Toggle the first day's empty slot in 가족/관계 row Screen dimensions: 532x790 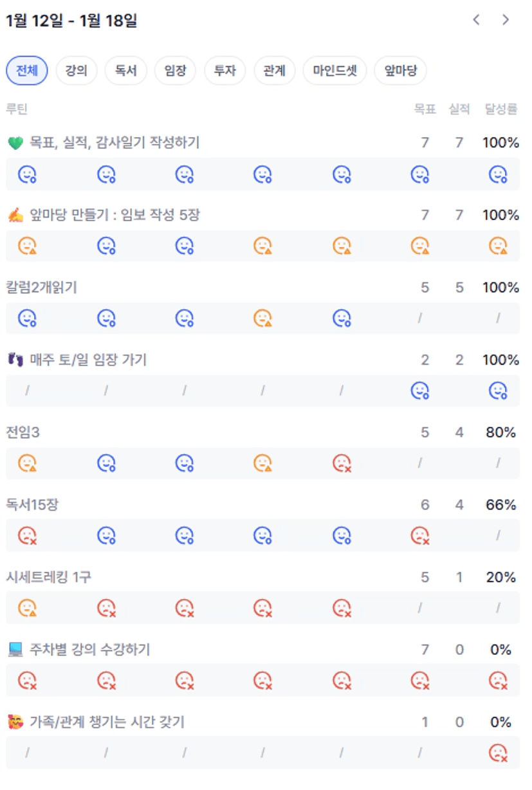click(27, 753)
